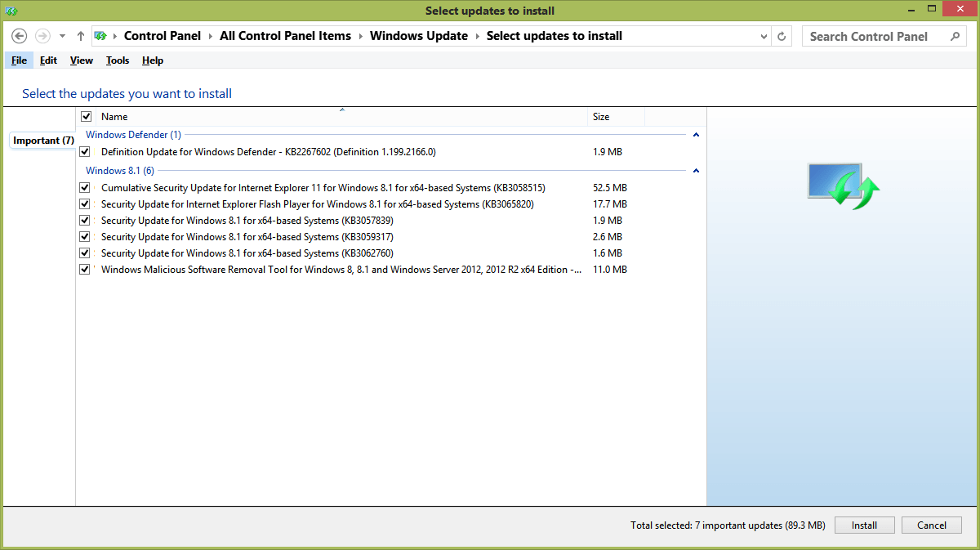Click the 17.7 MB size value

[x=610, y=204]
